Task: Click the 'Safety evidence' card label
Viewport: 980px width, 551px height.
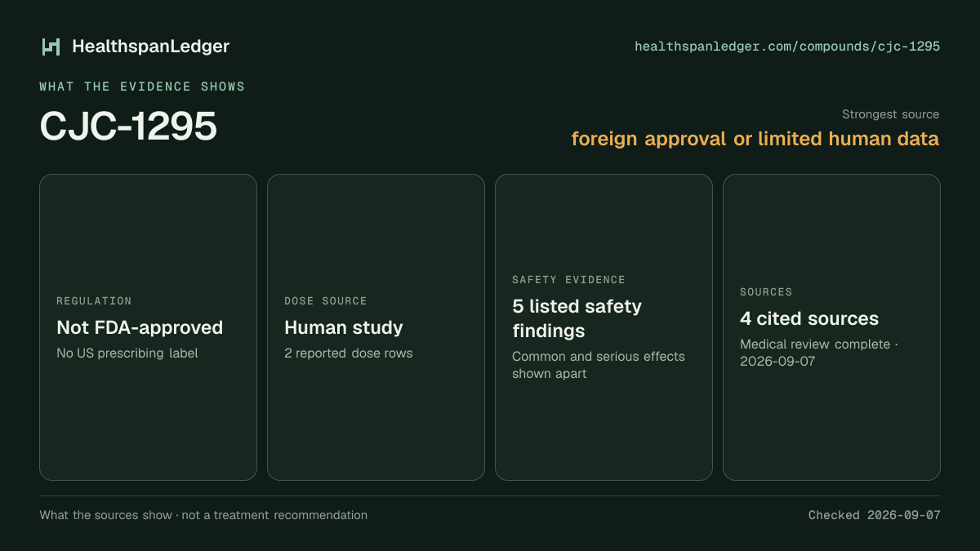Action: tap(568, 280)
